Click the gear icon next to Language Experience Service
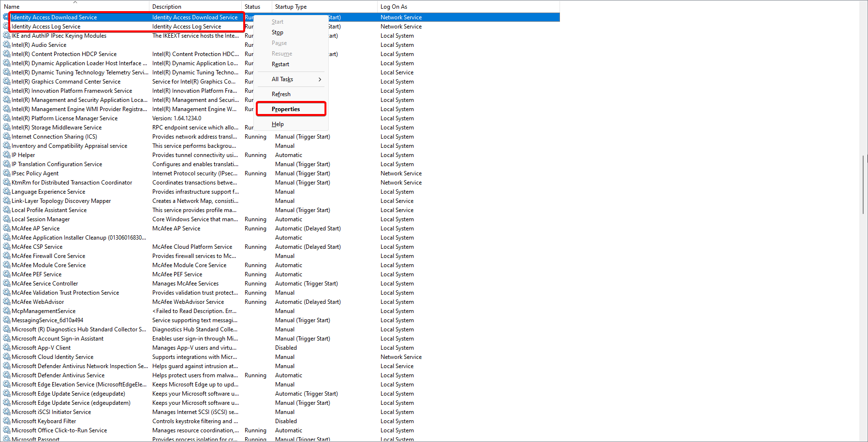Viewport: 868px width, 442px height. click(7, 192)
